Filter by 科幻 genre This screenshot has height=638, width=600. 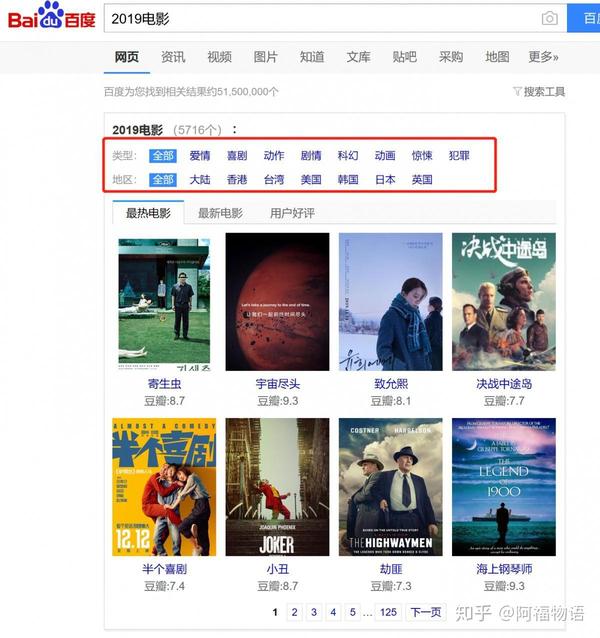coord(348,155)
